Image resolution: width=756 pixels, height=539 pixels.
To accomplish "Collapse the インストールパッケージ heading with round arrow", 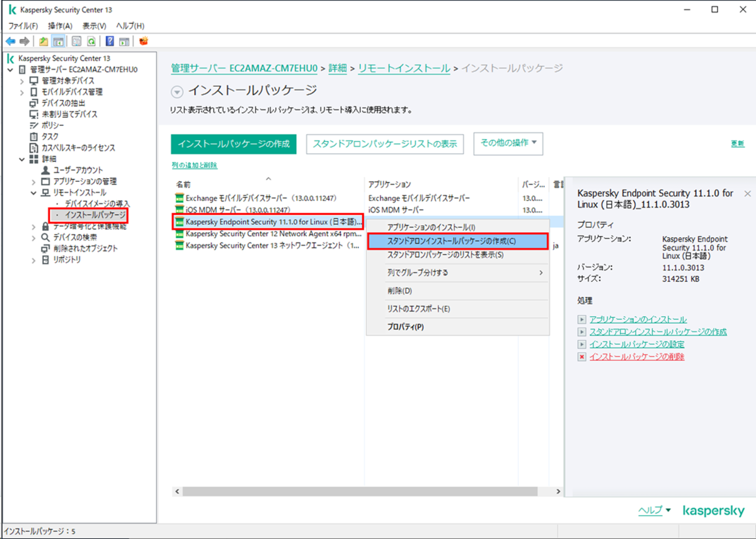I will click(x=177, y=92).
